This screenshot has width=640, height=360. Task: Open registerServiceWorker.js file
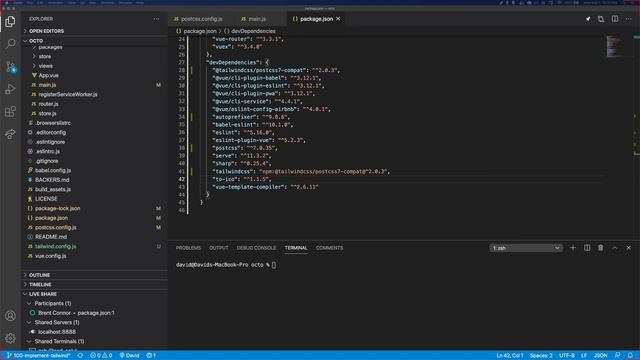(68, 94)
